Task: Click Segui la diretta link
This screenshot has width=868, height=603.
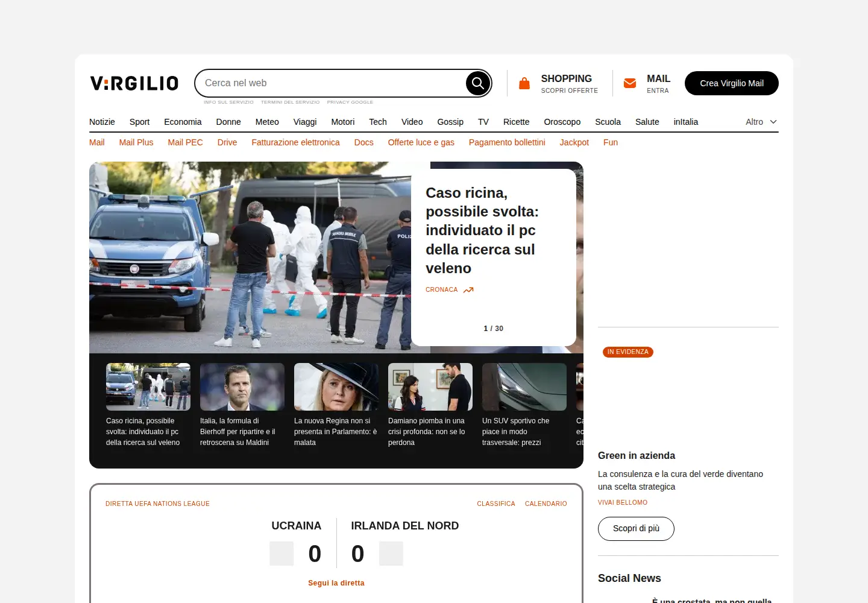Action: coord(336,583)
